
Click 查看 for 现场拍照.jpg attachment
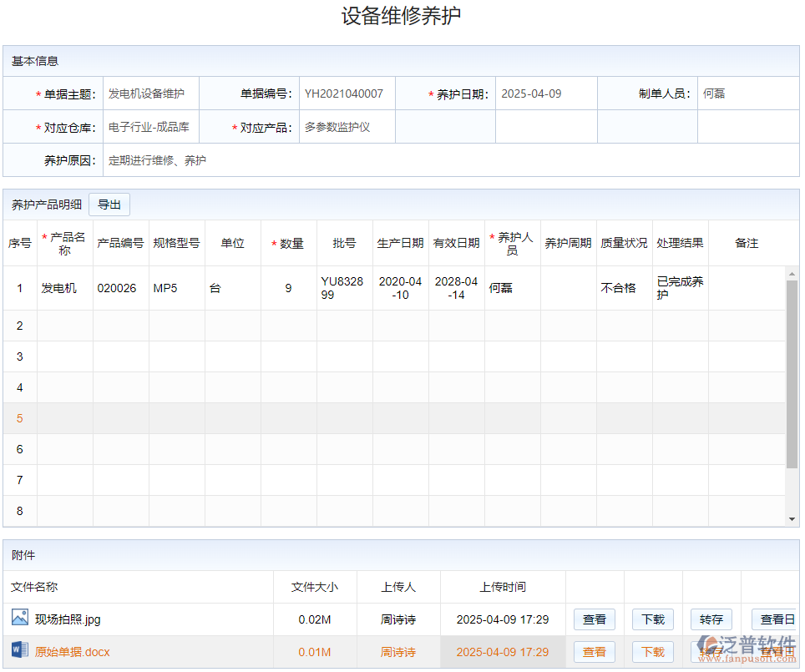[x=595, y=619]
